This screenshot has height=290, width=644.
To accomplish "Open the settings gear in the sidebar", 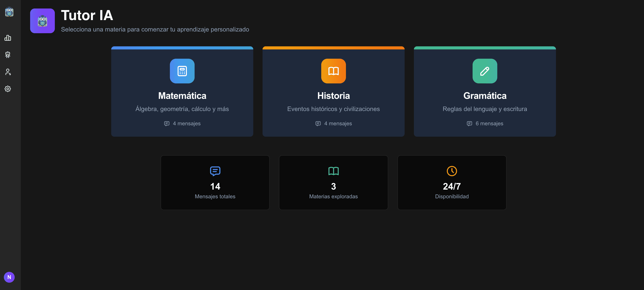I will pyautogui.click(x=8, y=89).
